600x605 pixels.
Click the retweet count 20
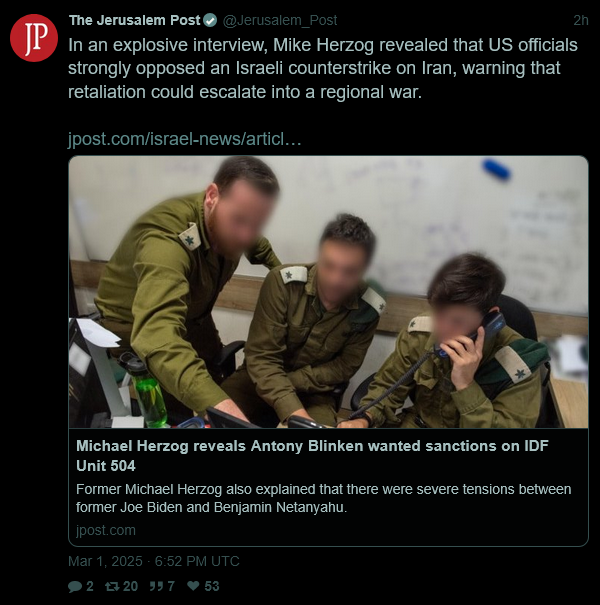(x=130, y=586)
